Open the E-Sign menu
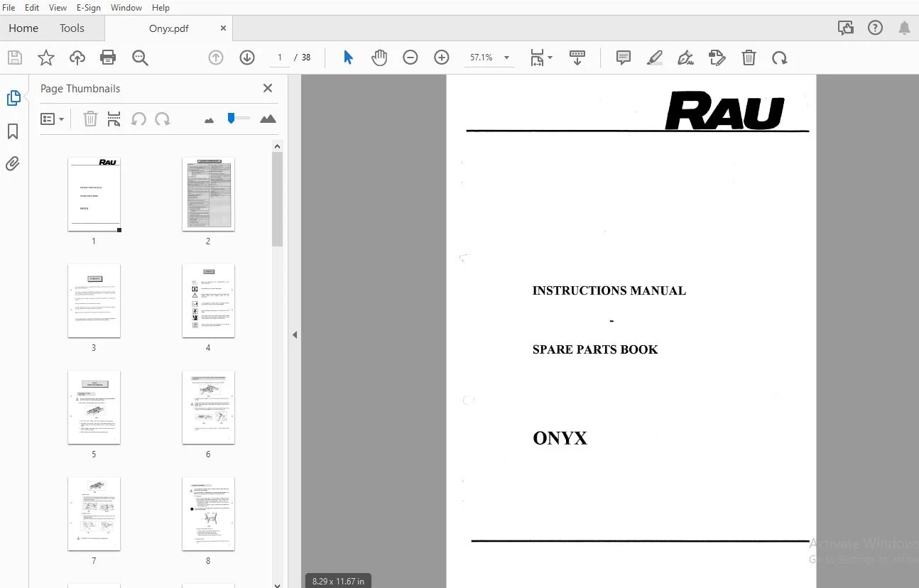 coord(89,8)
